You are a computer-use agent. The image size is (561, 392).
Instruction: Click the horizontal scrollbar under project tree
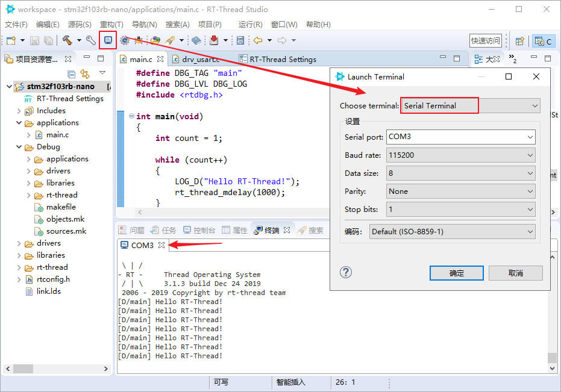[x=24, y=368]
